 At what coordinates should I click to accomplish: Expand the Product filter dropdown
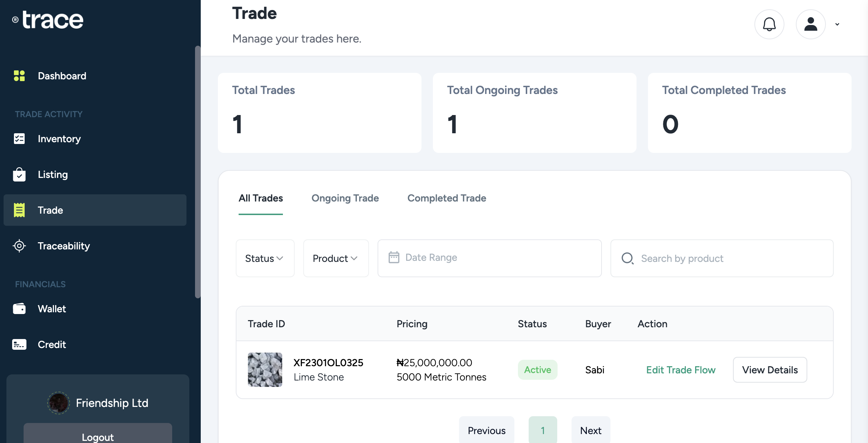335,258
